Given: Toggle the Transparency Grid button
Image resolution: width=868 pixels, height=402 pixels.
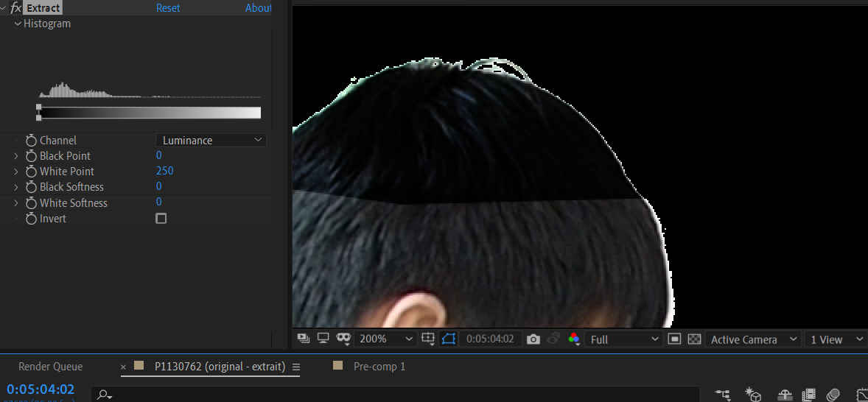Looking at the screenshot, I should (x=693, y=339).
